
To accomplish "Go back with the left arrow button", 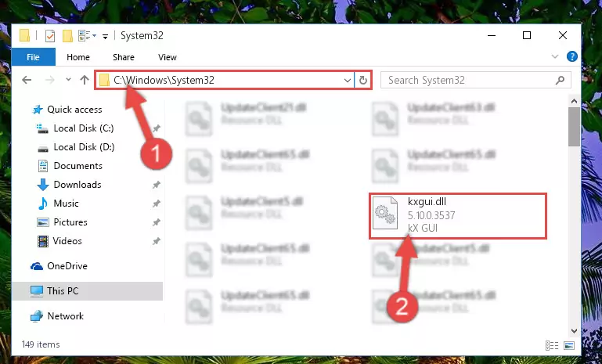I will [x=27, y=80].
